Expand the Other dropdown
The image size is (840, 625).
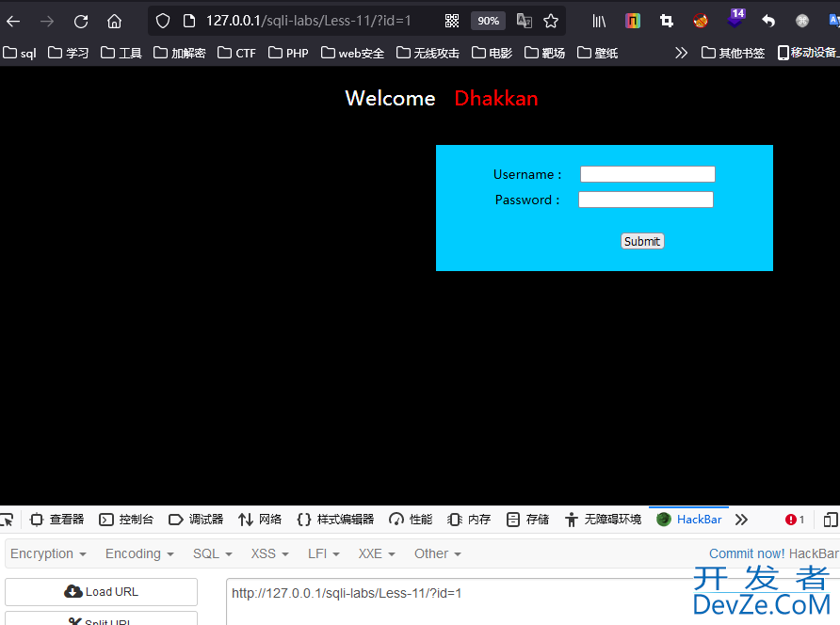(x=438, y=553)
